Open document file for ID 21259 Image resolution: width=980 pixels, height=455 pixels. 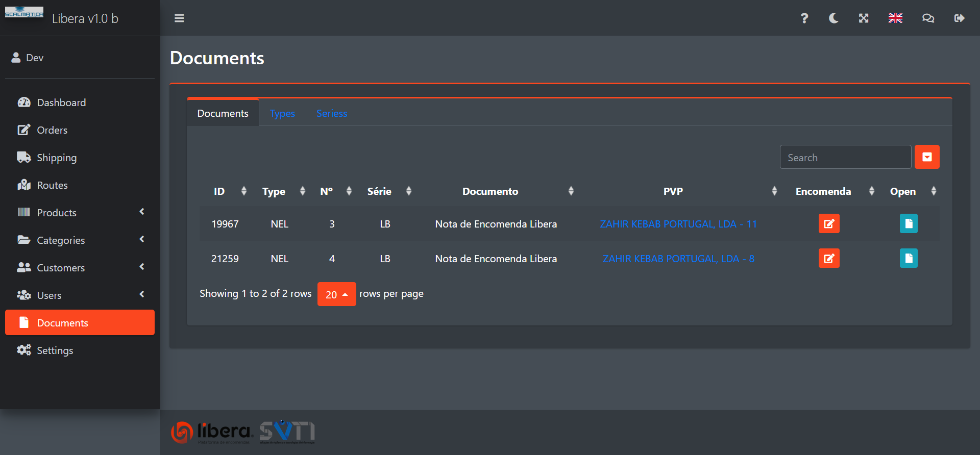(909, 259)
